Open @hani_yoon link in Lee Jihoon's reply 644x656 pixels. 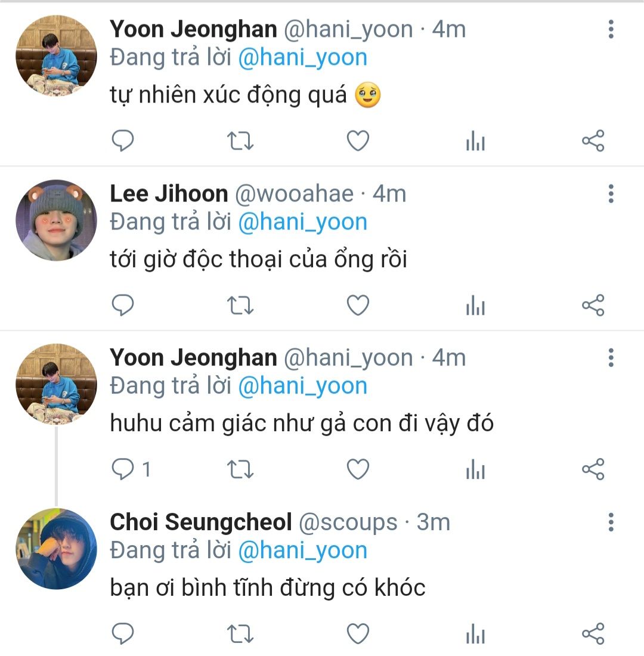point(302,222)
